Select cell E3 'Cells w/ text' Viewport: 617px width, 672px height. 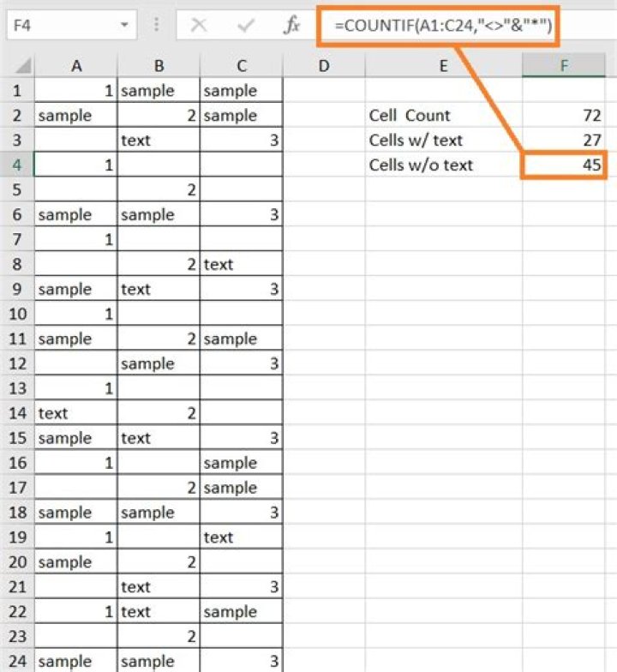coord(444,141)
